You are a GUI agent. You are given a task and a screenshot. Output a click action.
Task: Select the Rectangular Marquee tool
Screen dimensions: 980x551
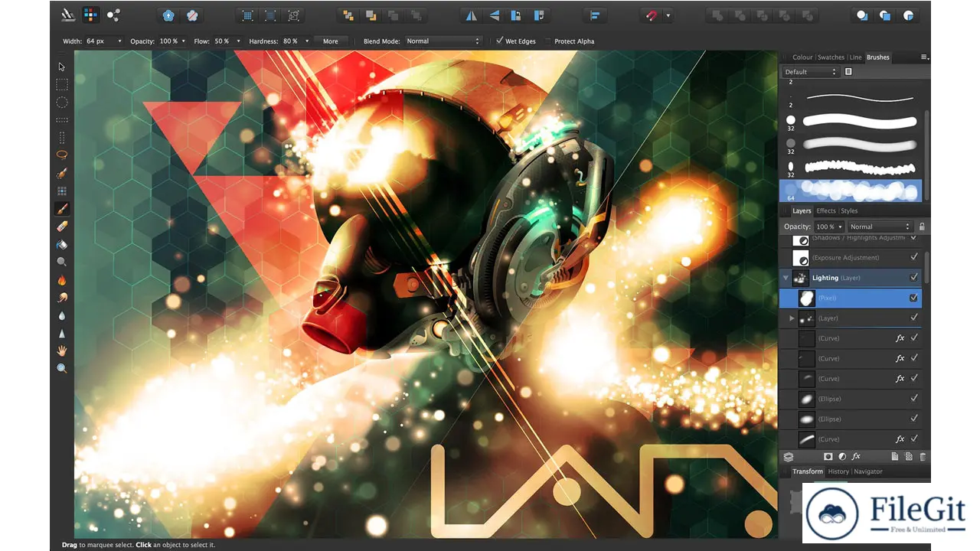pyautogui.click(x=62, y=84)
